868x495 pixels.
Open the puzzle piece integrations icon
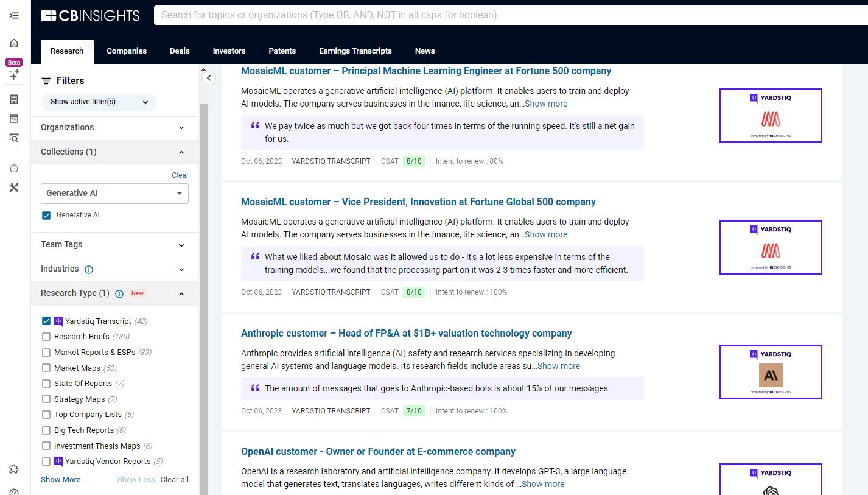point(14,469)
